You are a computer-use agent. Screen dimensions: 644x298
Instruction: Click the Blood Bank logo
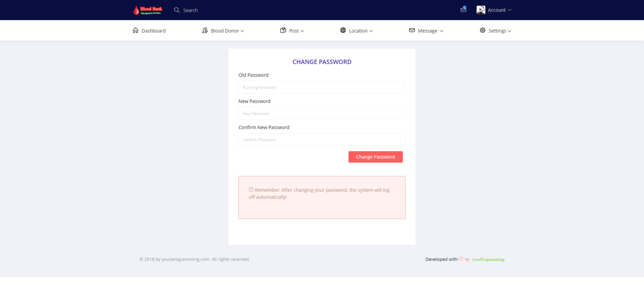pos(148,10)
